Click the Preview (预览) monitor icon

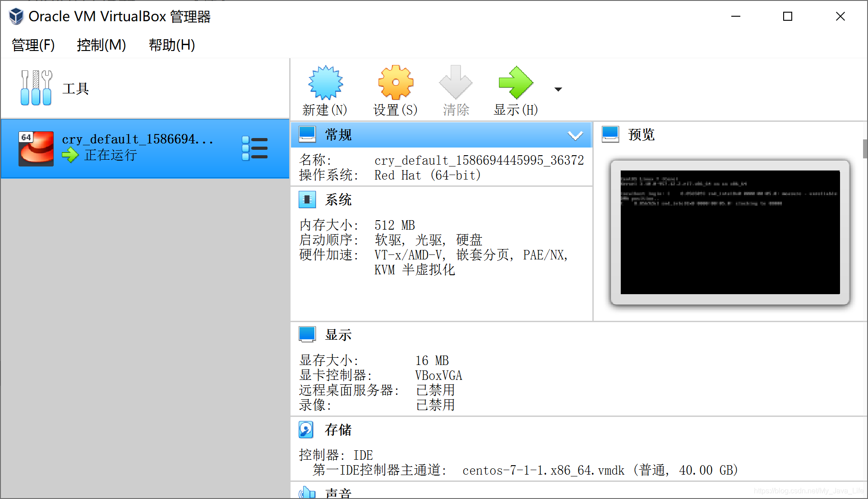tap(610, 134)
